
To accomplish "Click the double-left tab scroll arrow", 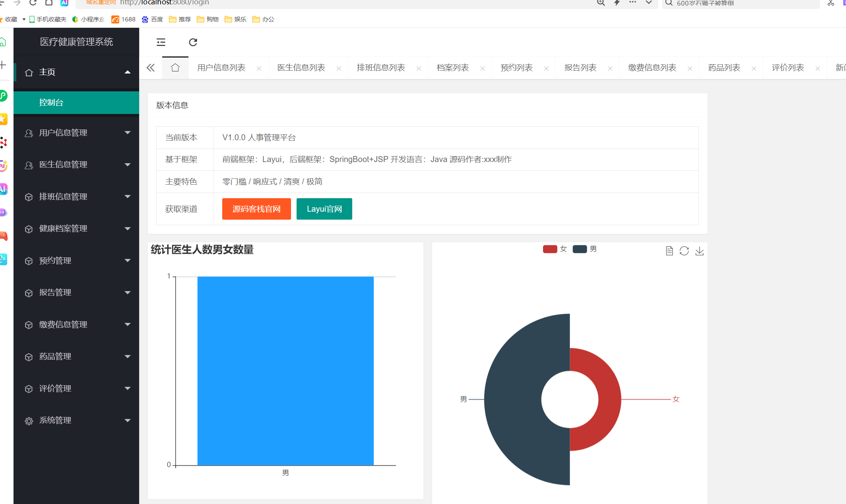I will click(151, 68).
